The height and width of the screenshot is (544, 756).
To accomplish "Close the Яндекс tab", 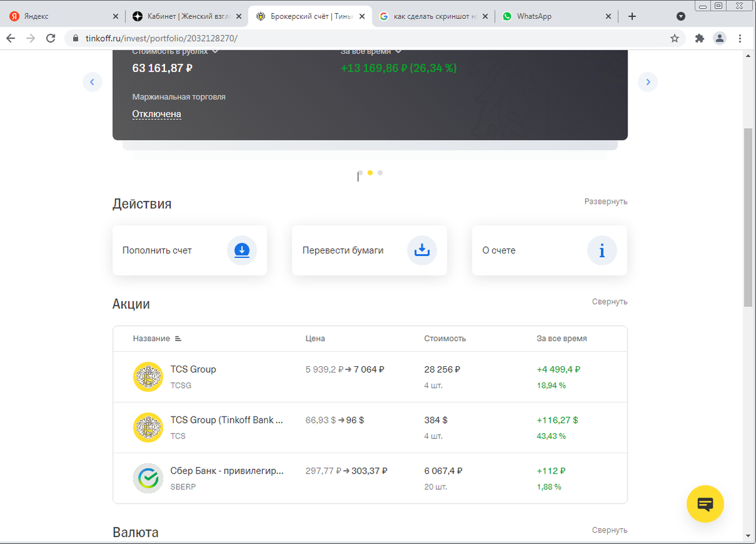I will click(115, 16).
